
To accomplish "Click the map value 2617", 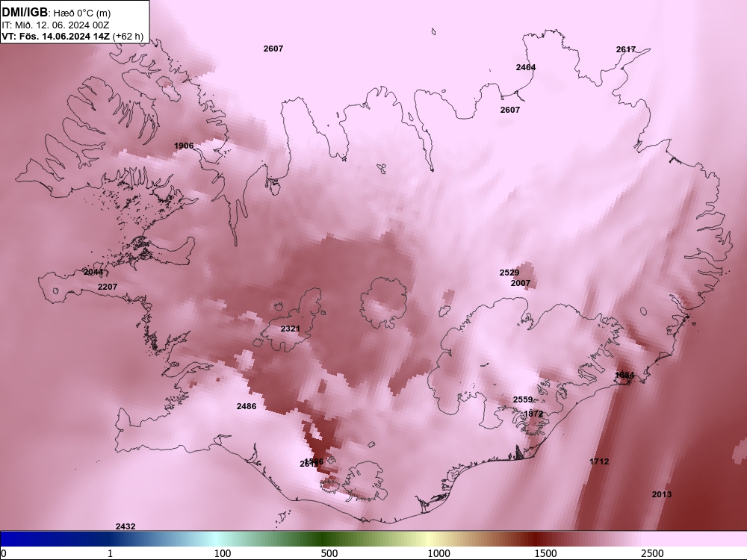I will (625, 49).
